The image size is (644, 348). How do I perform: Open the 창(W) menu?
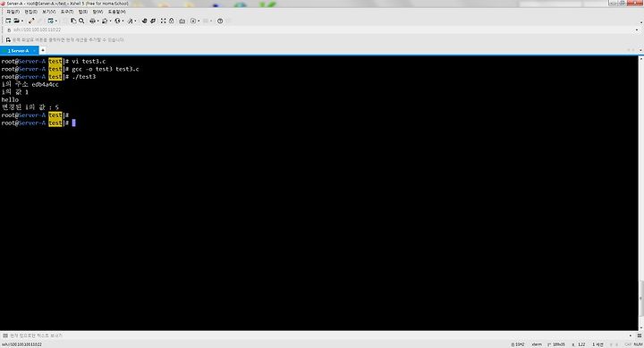[x=97, y=12]
